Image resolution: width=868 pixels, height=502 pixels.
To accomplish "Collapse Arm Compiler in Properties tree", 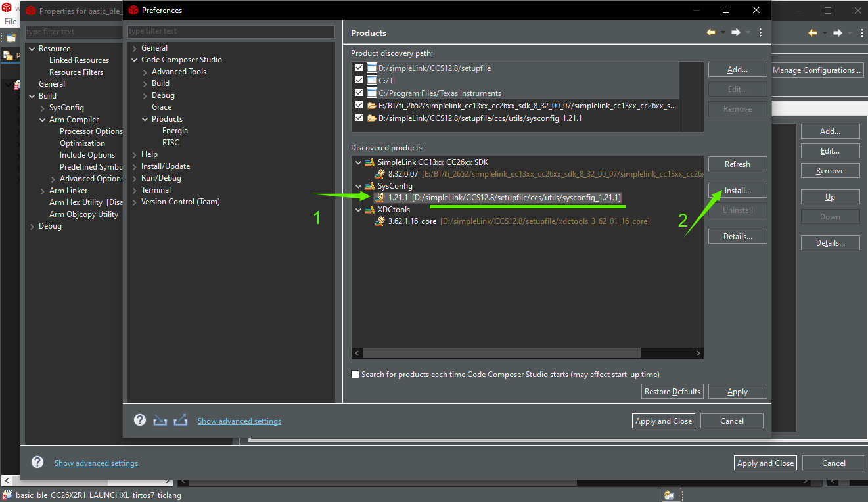I will tap(42, 120).
